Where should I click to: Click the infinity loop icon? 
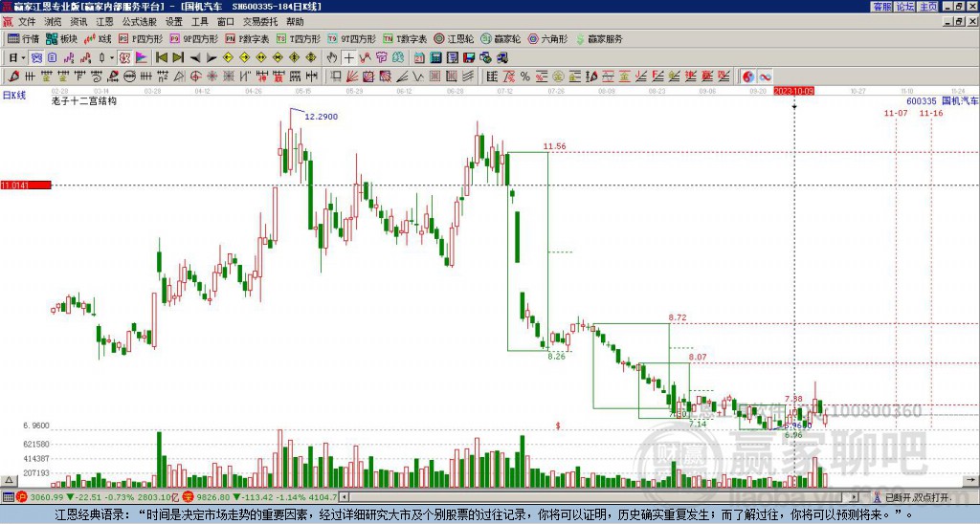pyautogui.click(x=765, y=76)
